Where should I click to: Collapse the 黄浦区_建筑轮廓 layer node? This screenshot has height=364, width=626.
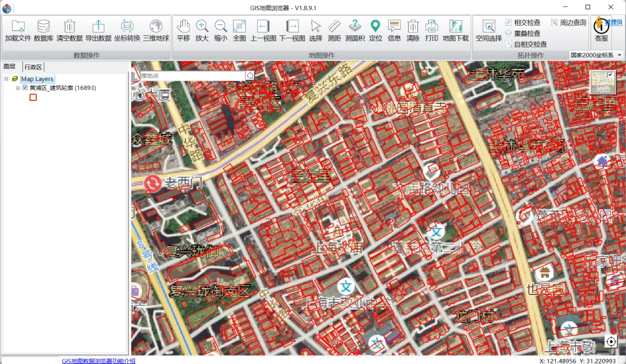click(18, 88)
